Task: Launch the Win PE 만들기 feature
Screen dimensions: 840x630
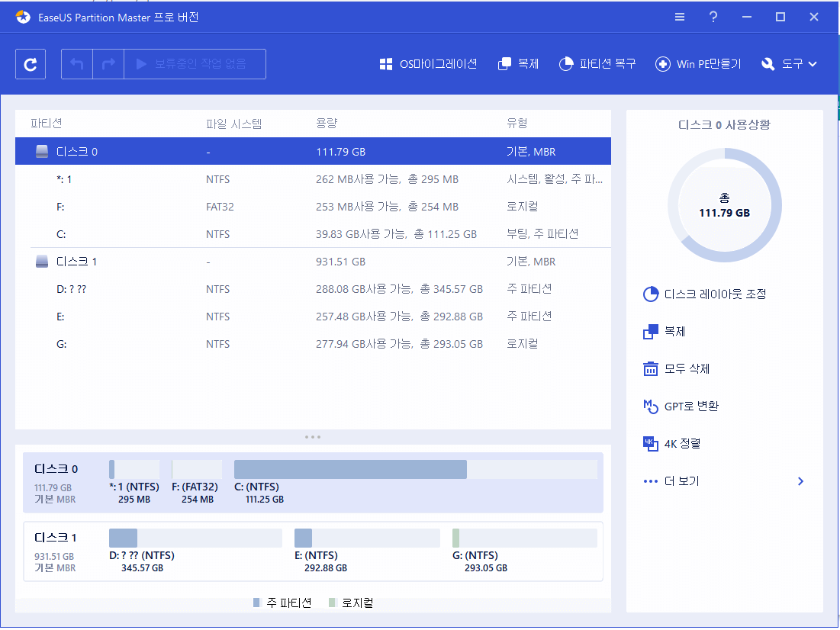Action: pos(697,64)
